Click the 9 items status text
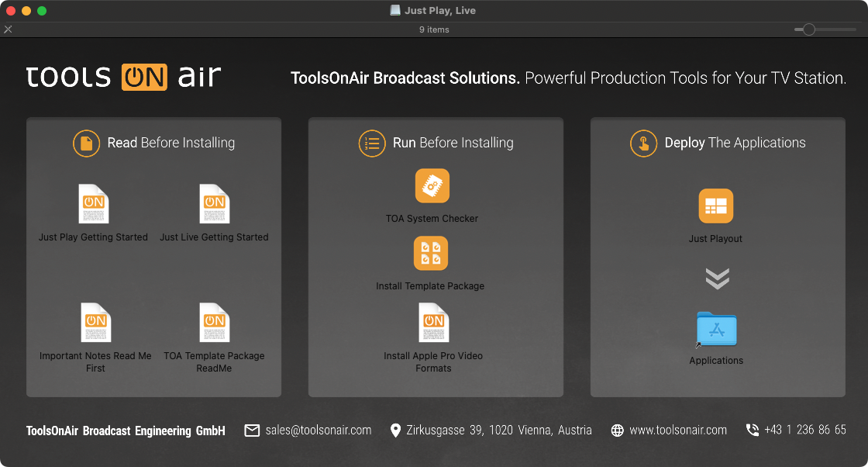Viewport: 868px width, 467px height. [x=434, y=29]
